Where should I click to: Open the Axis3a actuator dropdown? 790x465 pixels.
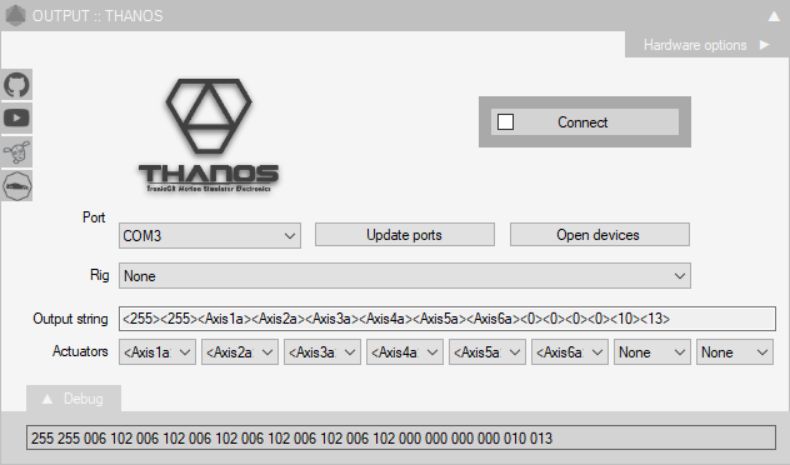tap(322, 352)
